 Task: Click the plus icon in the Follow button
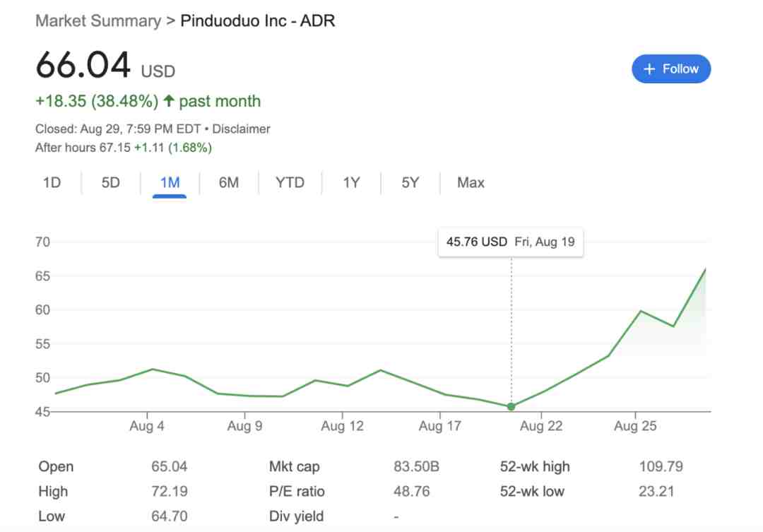coord(649,69)
